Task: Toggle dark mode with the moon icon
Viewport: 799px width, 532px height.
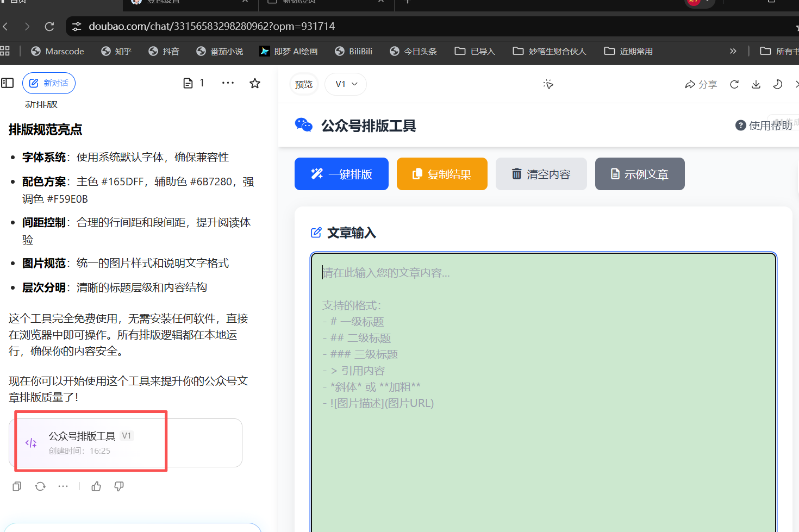Action: 777,84
